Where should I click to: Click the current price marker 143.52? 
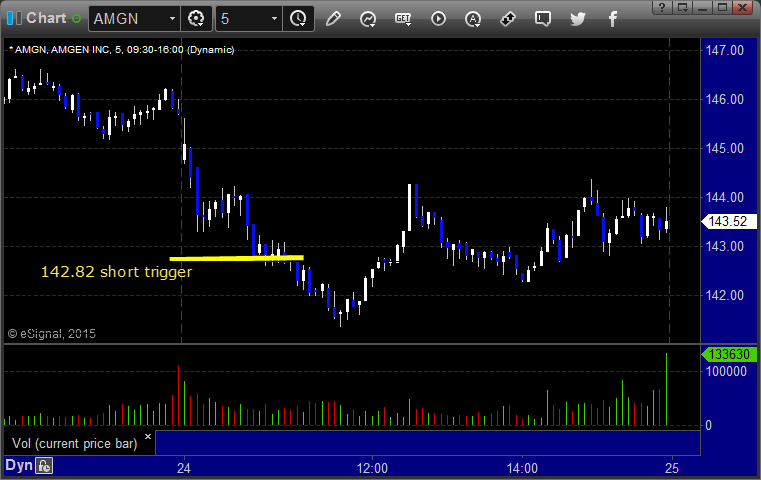pos(729,221)
